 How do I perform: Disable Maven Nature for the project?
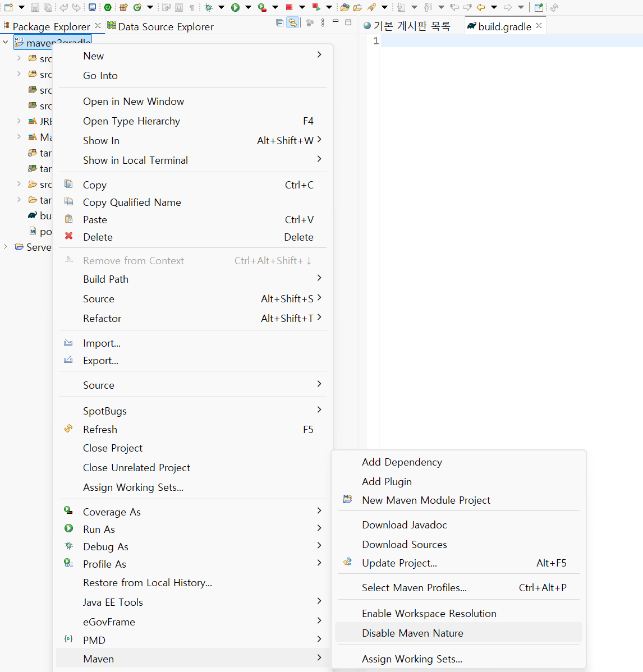[412, 633]
